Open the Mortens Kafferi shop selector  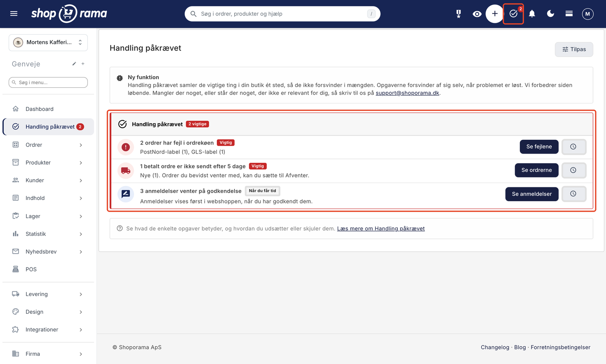48,42
